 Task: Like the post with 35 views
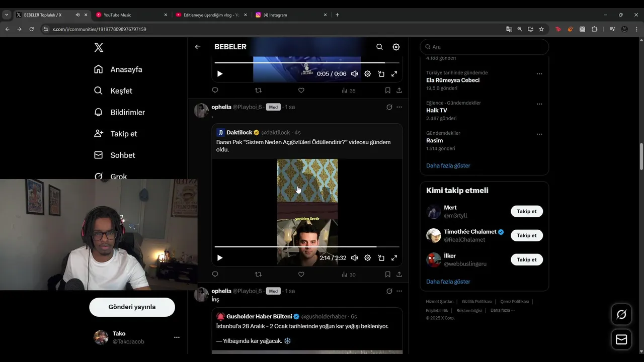tap(301, 90)
